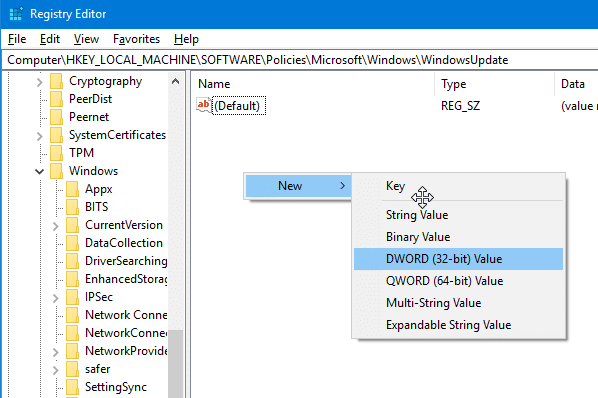Click the Peernet folder icon
The height and width of the screenshot is (398, 598).
(56, 117)
